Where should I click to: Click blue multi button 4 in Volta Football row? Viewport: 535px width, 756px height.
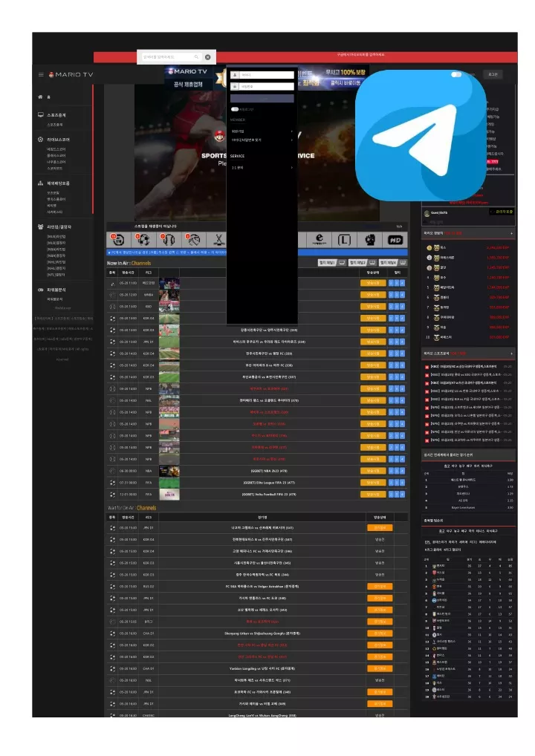pos(402,494)
